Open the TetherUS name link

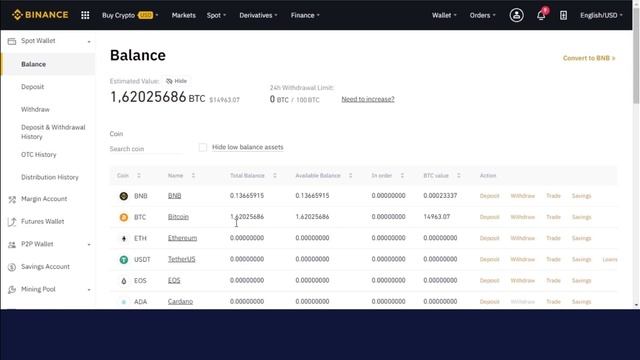pyautogui.click(x=182, y=260)
